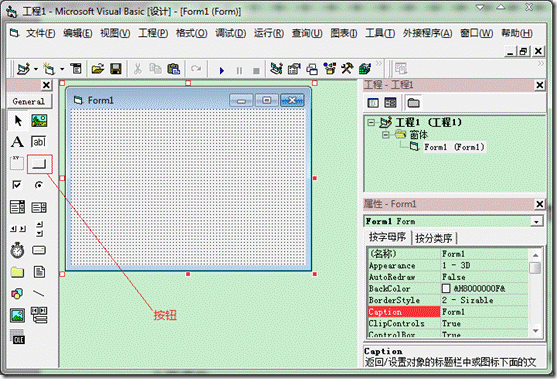Select the Shape control tool

17,294
